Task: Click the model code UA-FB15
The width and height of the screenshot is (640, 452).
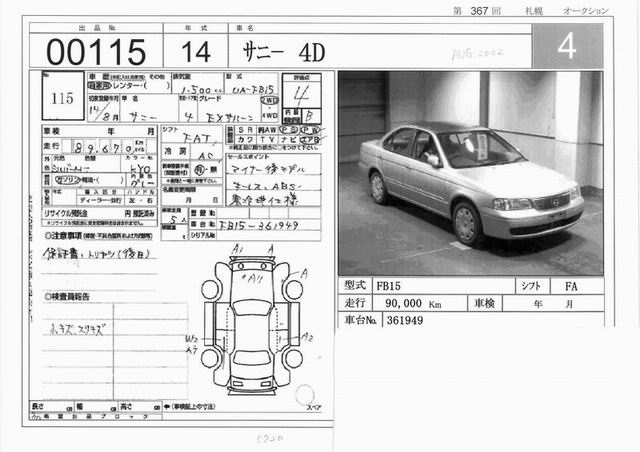Action: coord(253,89)
